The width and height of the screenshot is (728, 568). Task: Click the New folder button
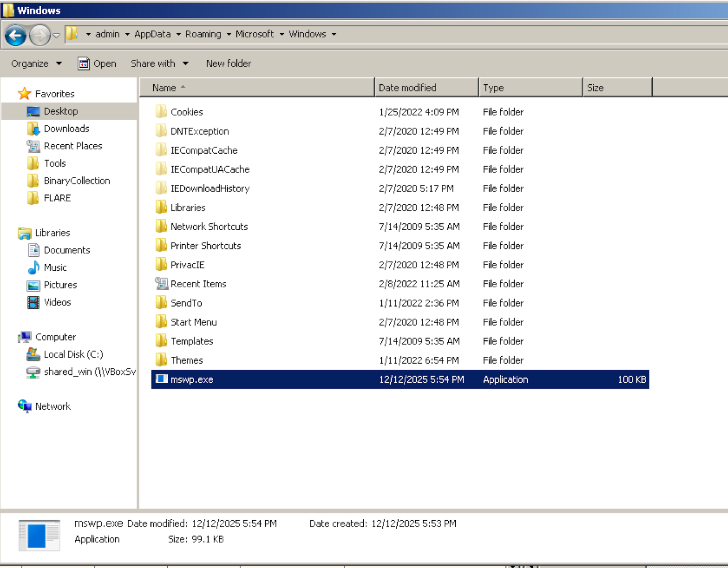click(x=228, y=64)
